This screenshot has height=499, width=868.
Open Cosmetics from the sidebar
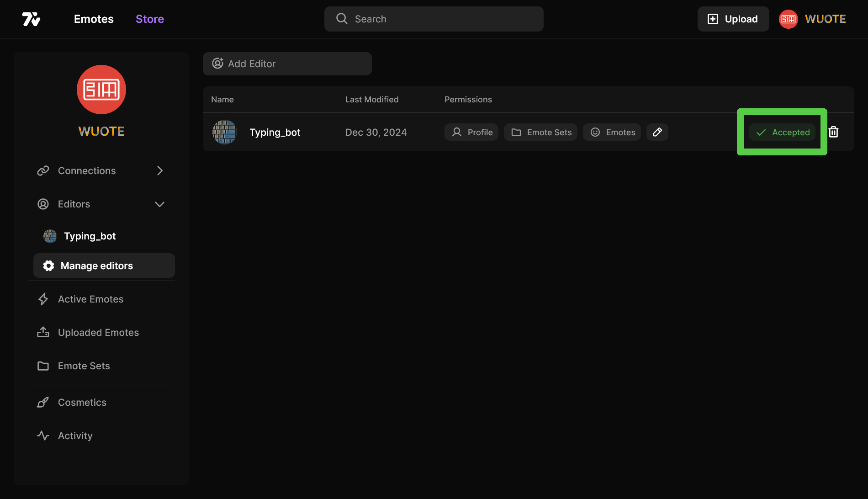coord(82,403)
